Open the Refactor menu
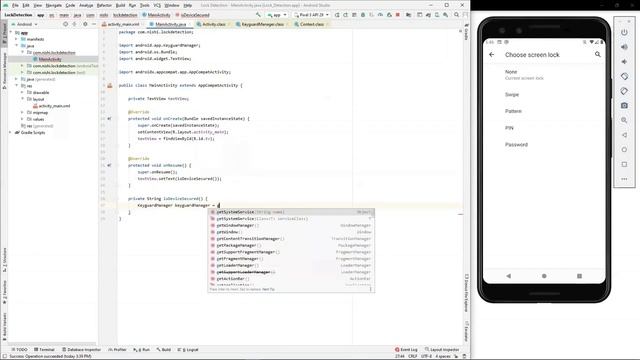The height and width of the screenshot is (360, 640). point(104,5)
